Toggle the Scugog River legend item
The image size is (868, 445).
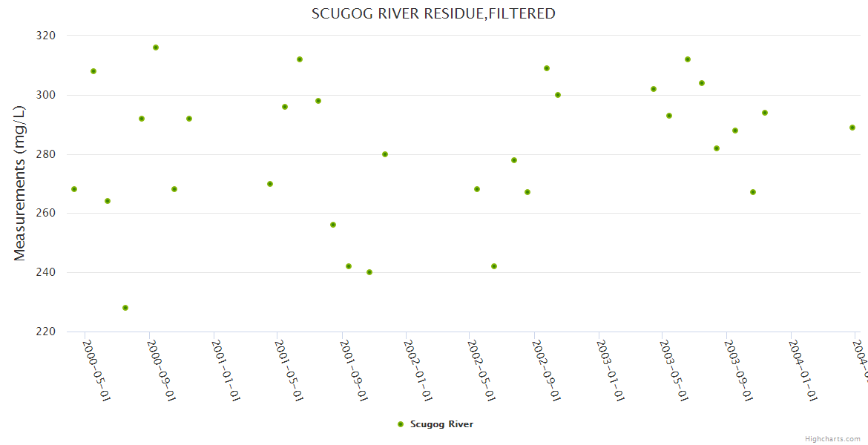[441, 424]
